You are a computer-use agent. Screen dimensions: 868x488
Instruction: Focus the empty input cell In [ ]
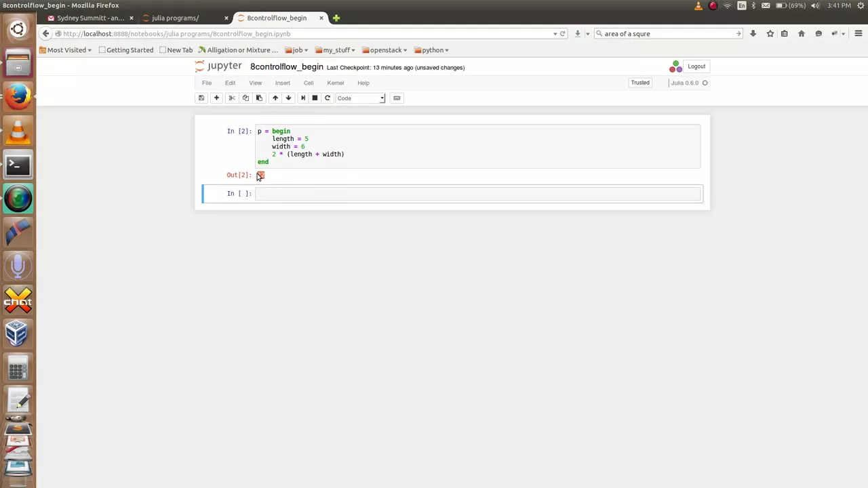point(477,194)
